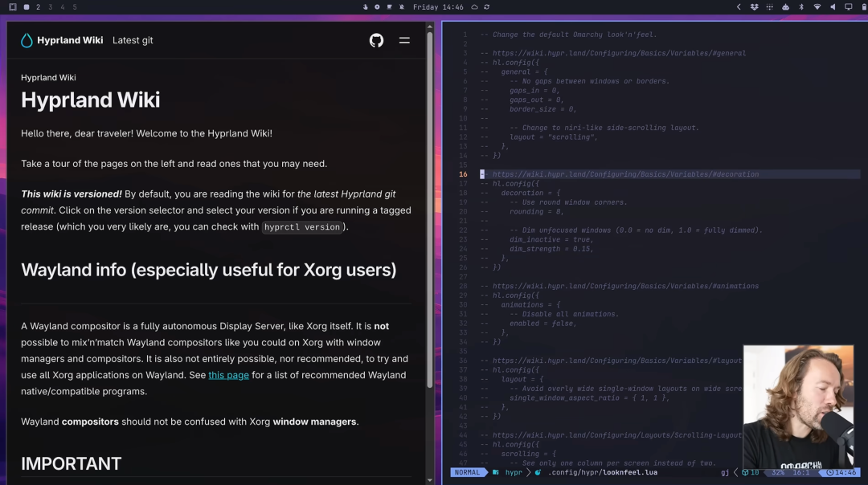Click the 'layout = "scrolling"' line
The image size is (868, 485).
tap(554, 137)
